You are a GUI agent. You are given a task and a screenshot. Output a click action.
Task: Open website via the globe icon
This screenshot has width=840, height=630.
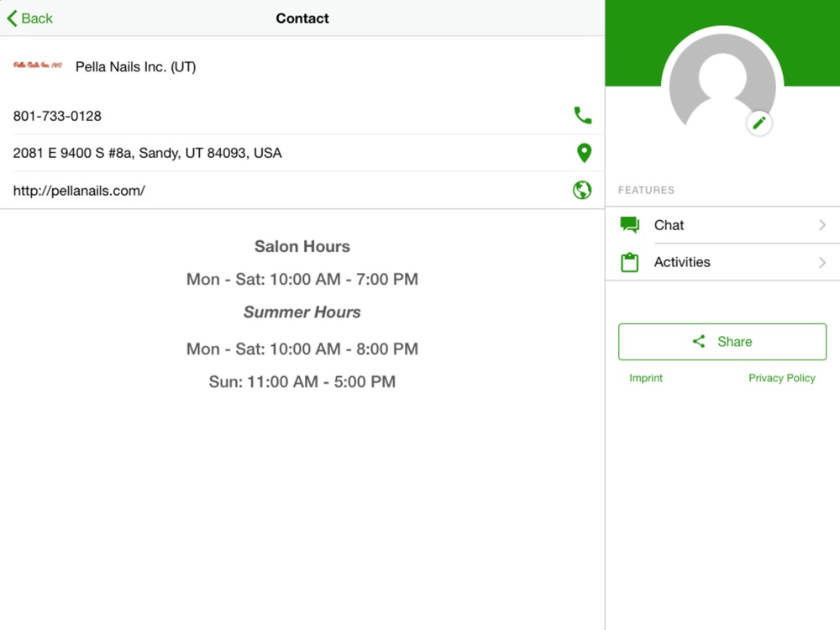pos(582,190)
